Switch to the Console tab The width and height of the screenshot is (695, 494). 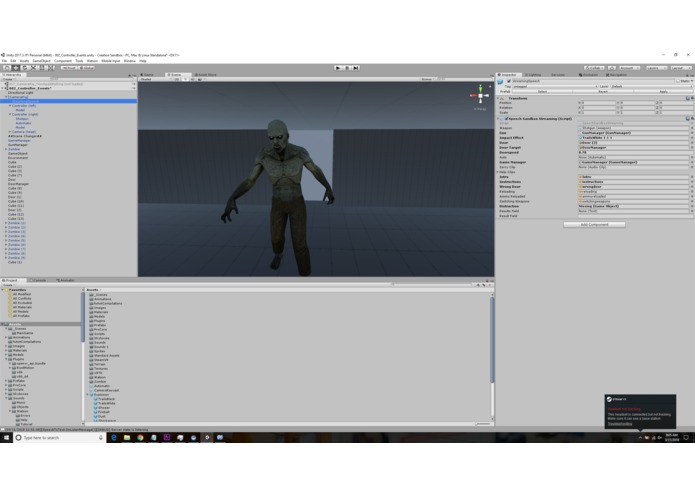point(38,280)
